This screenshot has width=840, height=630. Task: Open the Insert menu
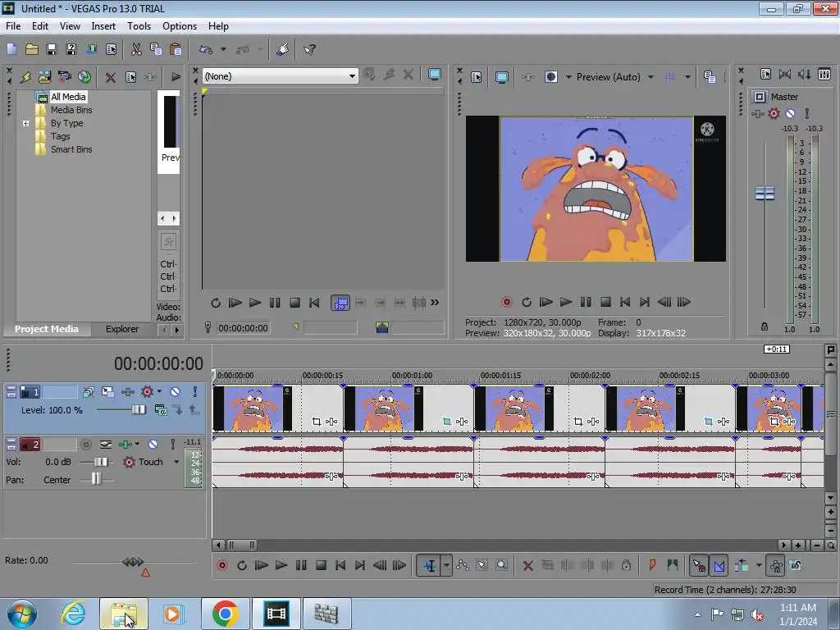coord(103,26)
